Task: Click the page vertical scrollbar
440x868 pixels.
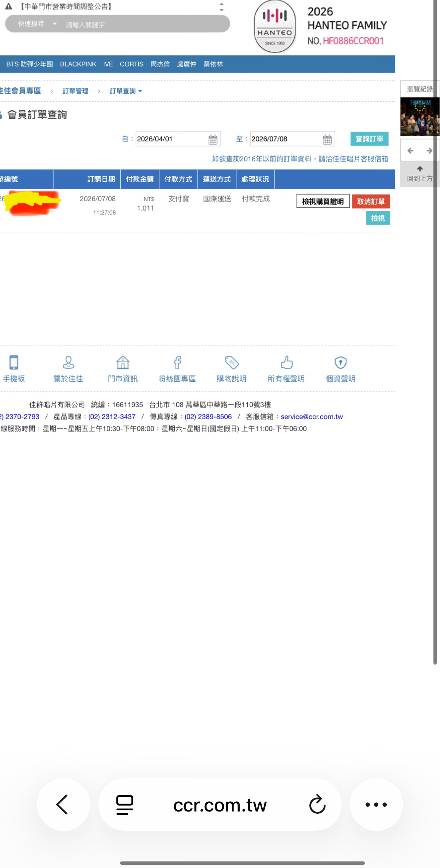Action: coord(435,332)
